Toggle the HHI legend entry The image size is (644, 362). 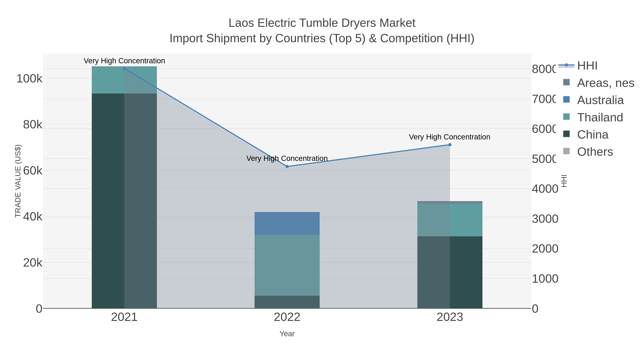[578, 66]
